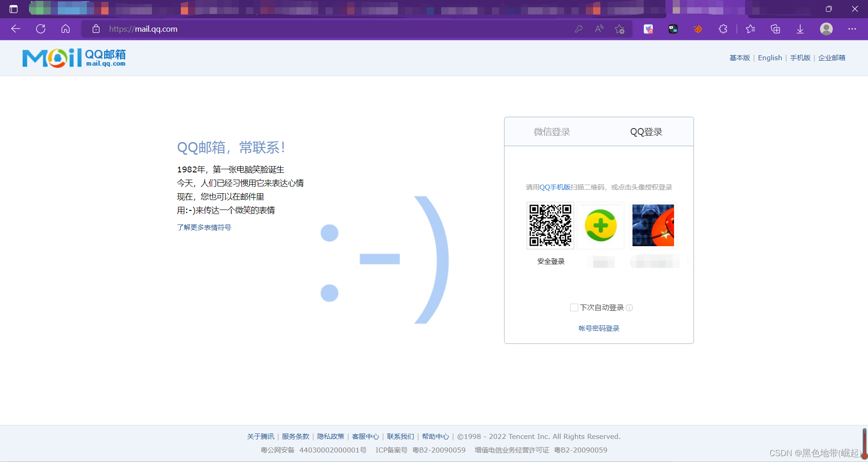Open the 手机版 link

[800, 58]
